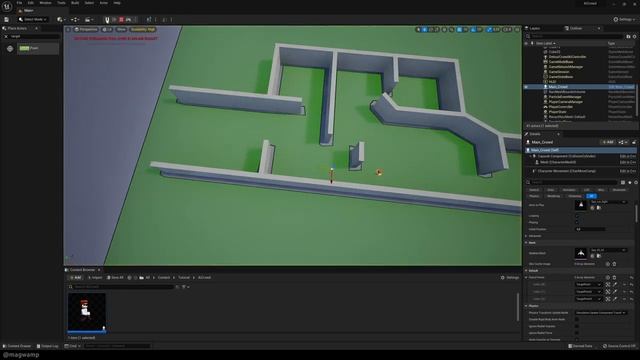Open the Perspective viewport type dropdown
This screenshot has height=360, width=640.
[x=86, y=29]
